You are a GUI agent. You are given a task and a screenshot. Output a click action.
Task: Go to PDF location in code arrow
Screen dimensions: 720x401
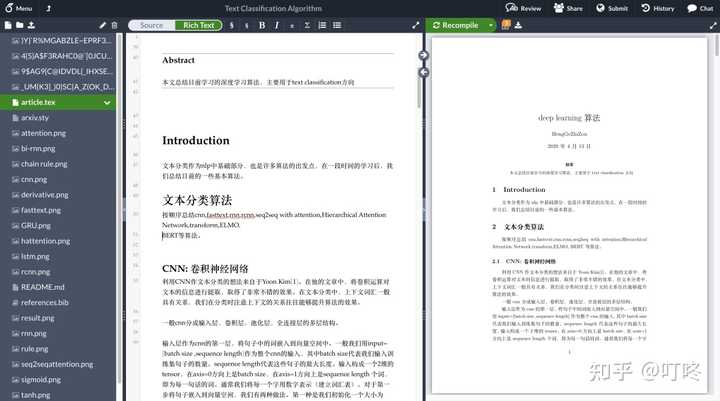(x=423, y=73)
